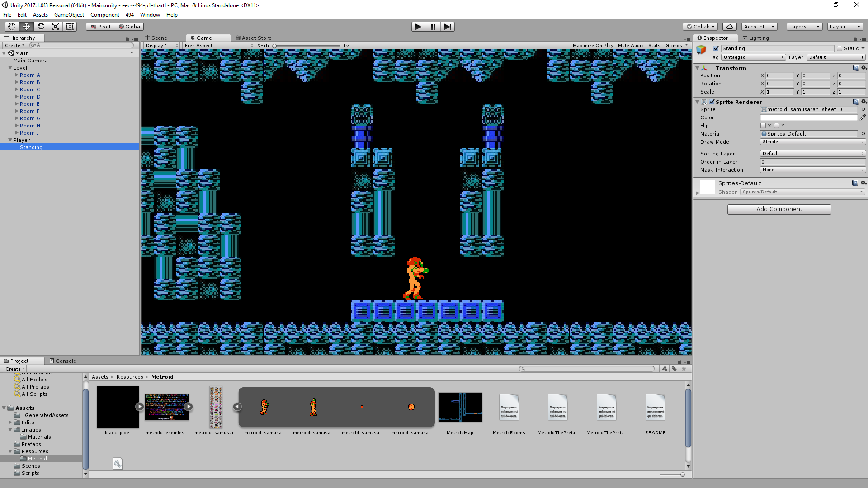Lock the Hierarchy panel
The image size is (868, 488).
[127, 39]
